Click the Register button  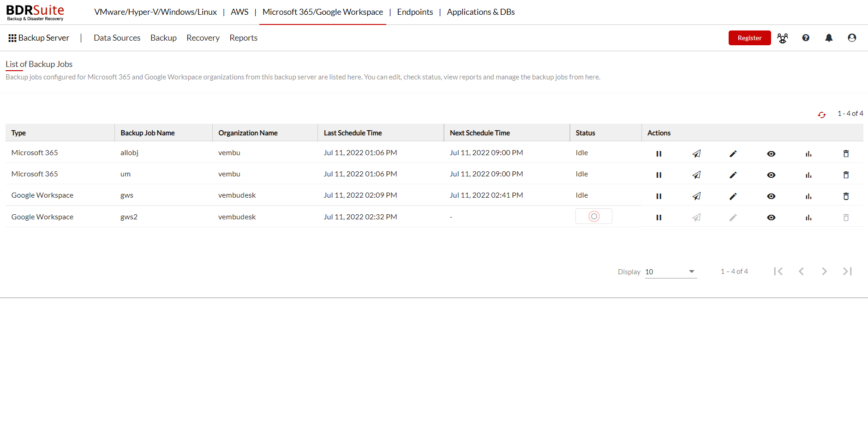pos(749,38)
